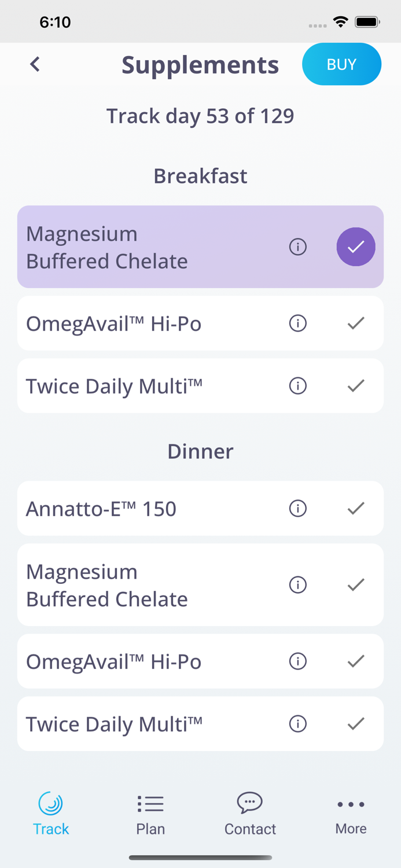Show info for dinner Magnesium Buffered Chelate
The image size is (401, 868).
(297, 585)
